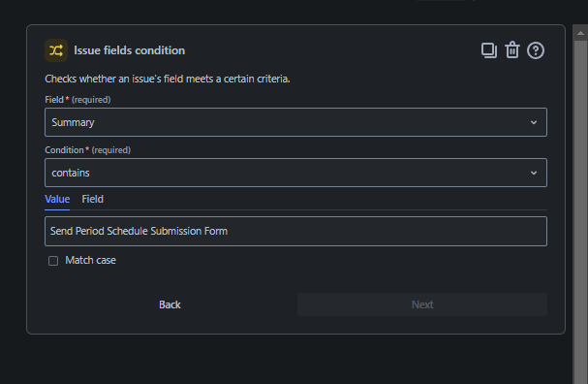The image size is (588, 384).
Task: Switch to the Field tab
Action: tap(93, 200)
